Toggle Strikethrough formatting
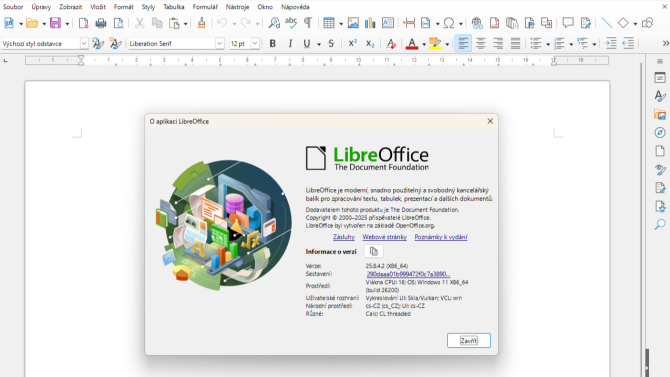670x377 pixels. (331, 44)
